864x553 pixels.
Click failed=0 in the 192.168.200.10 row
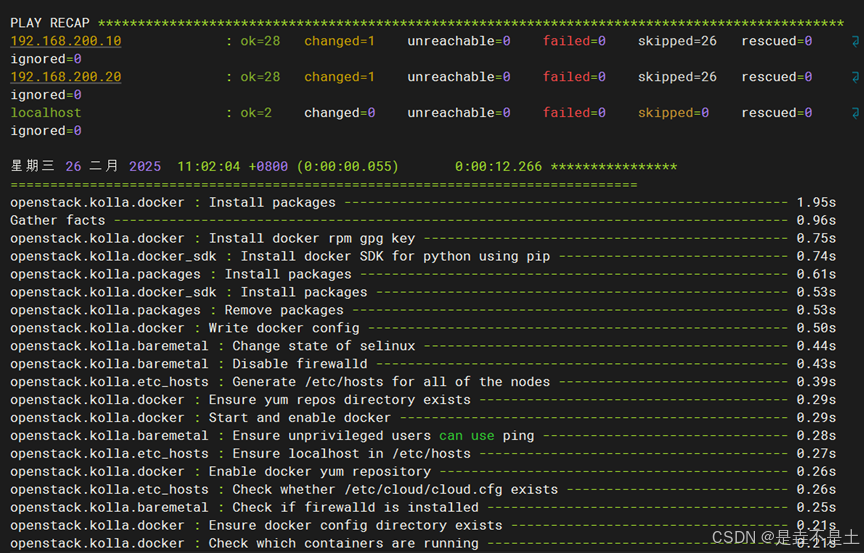pyautogui.click(x=574, y=41)
